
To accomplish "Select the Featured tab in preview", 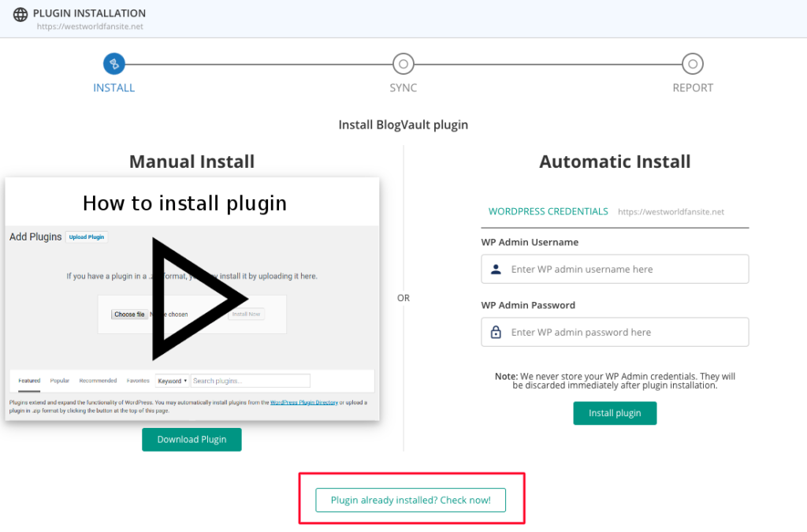I will point(29,381).
